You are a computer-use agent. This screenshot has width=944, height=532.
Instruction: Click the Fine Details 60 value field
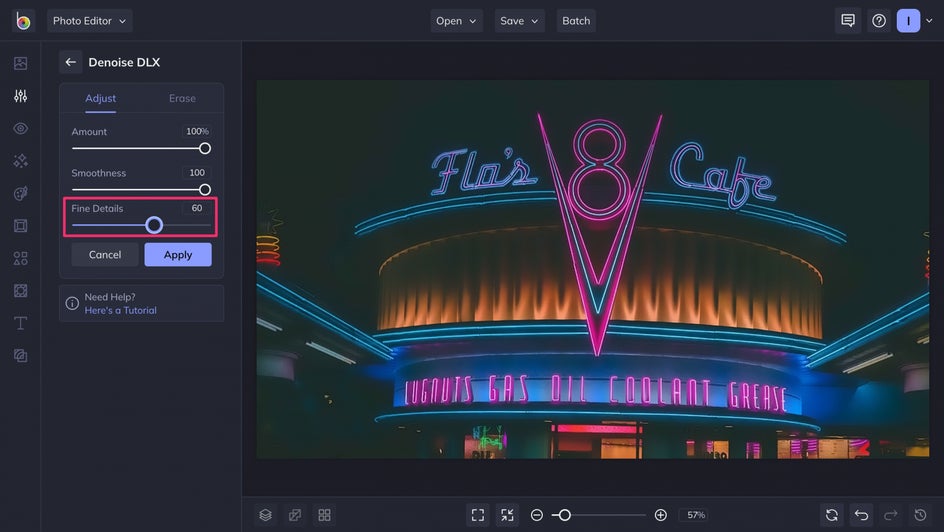[197, 208]
